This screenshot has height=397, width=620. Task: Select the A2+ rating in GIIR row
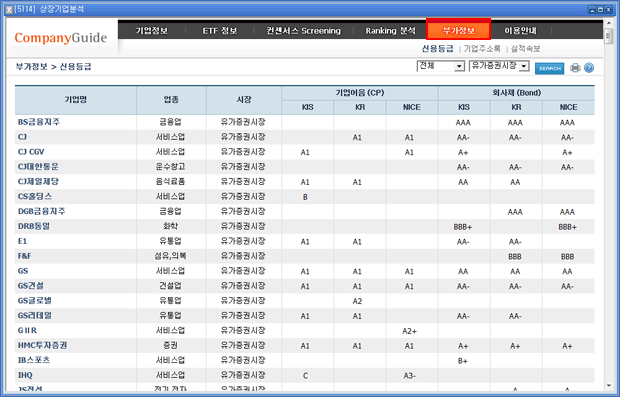409,331
